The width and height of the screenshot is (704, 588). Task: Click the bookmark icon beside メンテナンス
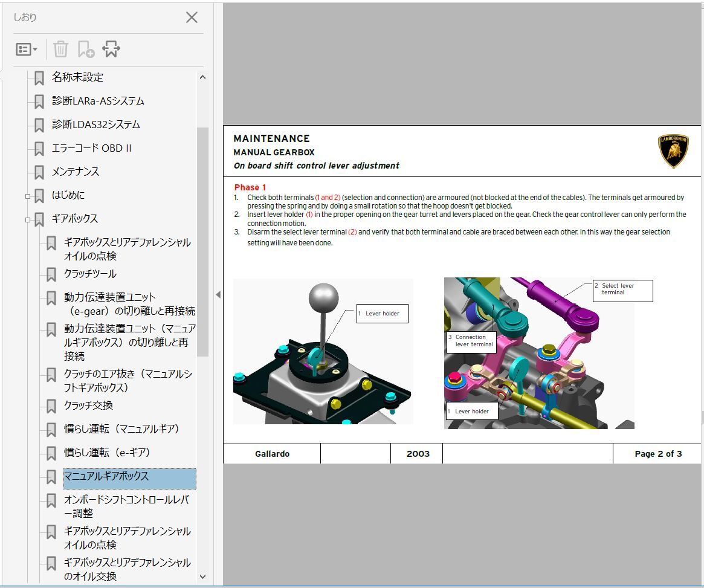39,172
